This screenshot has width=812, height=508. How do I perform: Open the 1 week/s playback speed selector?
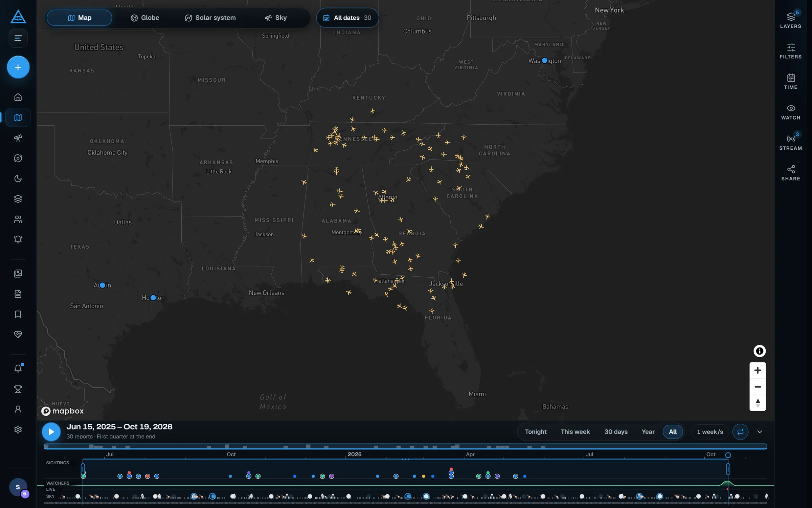[710, 432]
